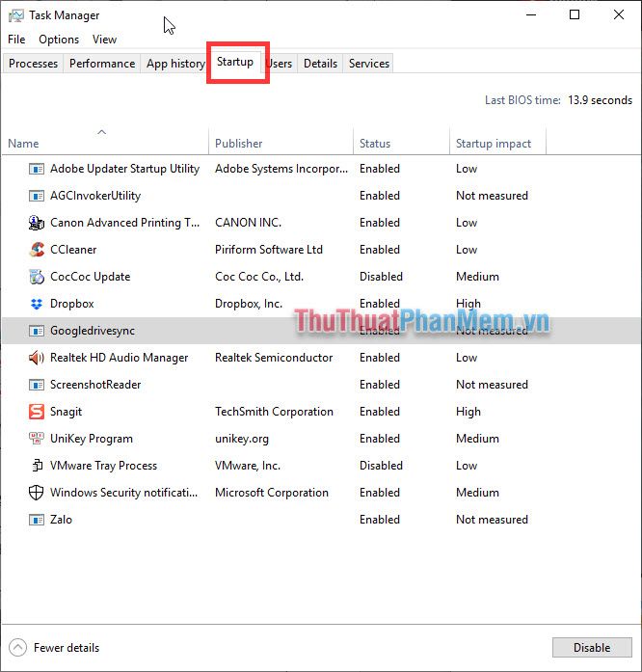Click Disabled status of VMware Tray Process

click(x=381, y=466)
